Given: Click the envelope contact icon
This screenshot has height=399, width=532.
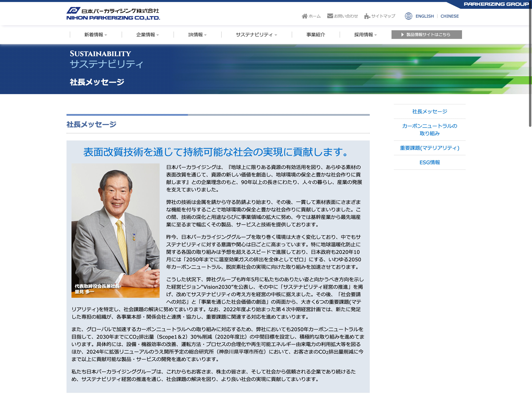Looking at the screenshot, I should point(330,16).
